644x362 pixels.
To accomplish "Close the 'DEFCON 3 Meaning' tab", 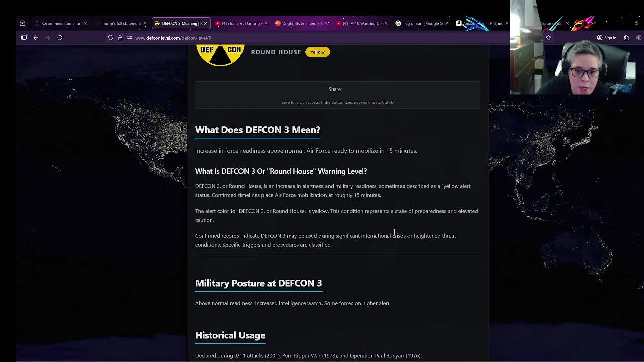I will point(205,23).
